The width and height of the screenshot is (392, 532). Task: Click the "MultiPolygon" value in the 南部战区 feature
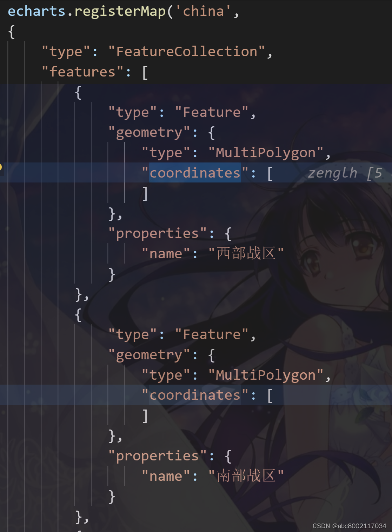pos(266,375)
